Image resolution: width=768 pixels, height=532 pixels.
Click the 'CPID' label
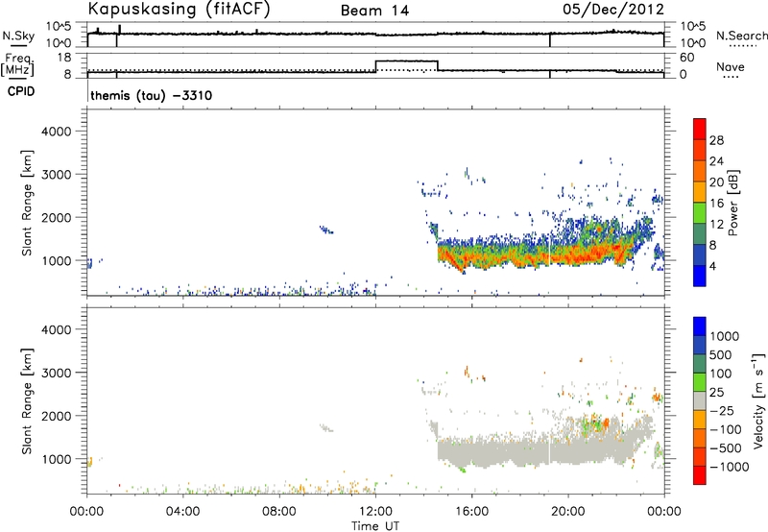pos(21,91)
